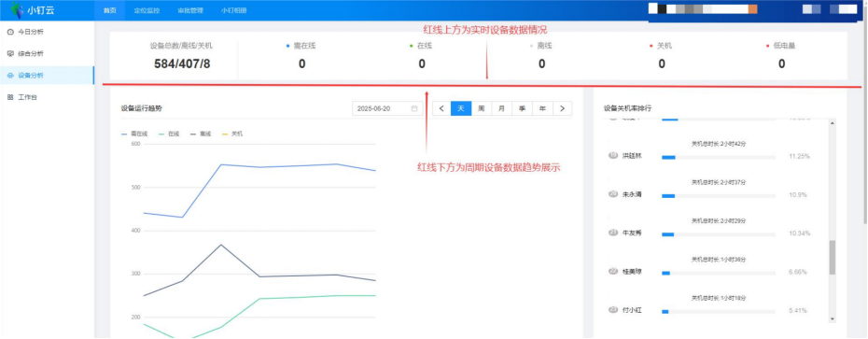
Task: Click the 洪廷林 shutdown progress bar
Action: click(719, 157)
